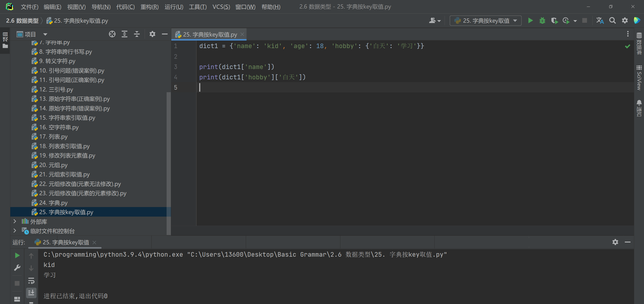Toggle the 项目 tool window side tab

(5, 40)
